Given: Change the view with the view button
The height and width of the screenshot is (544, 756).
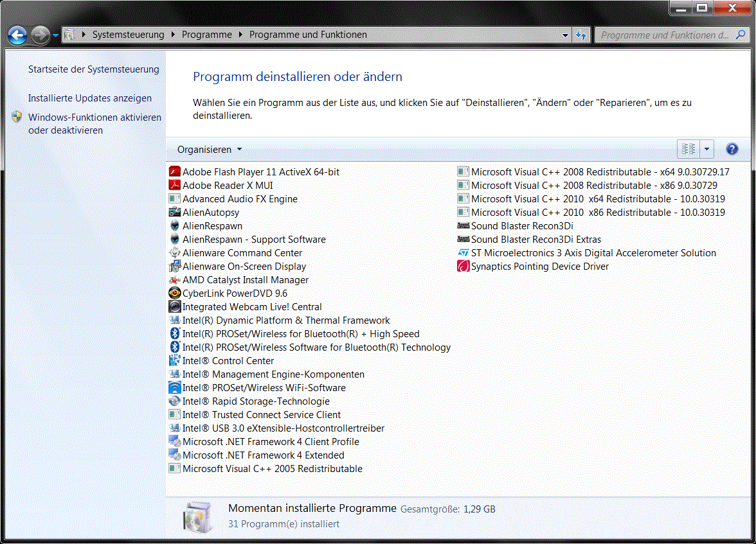Looking at the screenshot, I should [688, 150].
